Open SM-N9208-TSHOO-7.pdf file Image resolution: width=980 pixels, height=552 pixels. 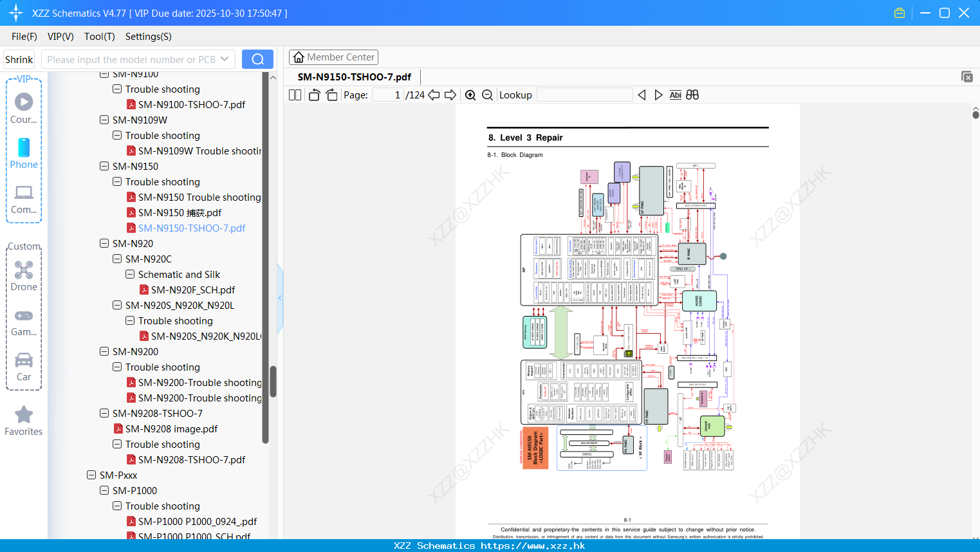191,459
